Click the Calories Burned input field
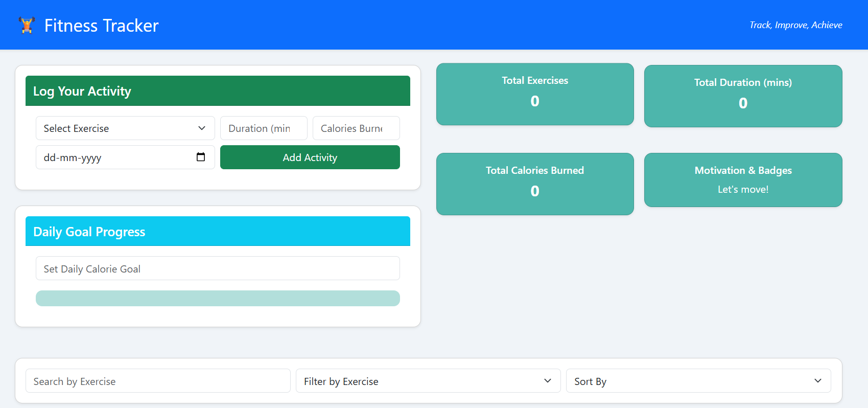Image resolution: width=868 pixels, height=408 pixels. coord(356,128)
